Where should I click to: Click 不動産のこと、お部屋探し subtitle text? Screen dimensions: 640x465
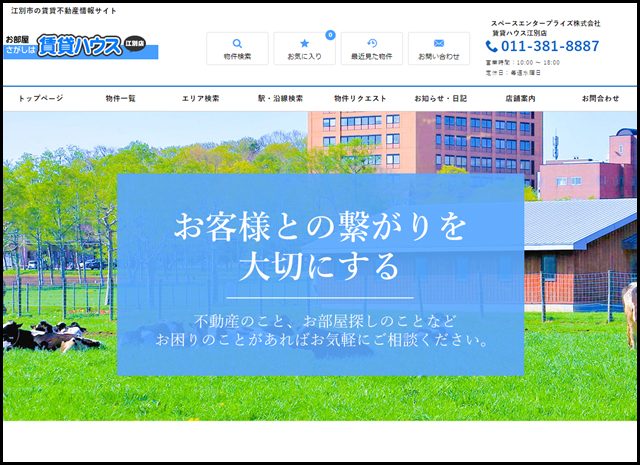click(x=324, y=321)
